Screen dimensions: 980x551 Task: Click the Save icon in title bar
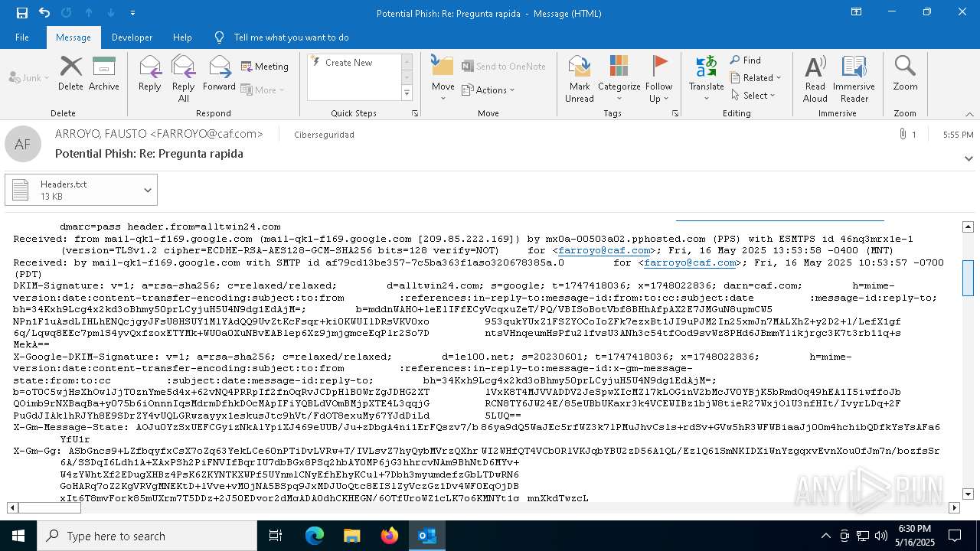[22, 13]
